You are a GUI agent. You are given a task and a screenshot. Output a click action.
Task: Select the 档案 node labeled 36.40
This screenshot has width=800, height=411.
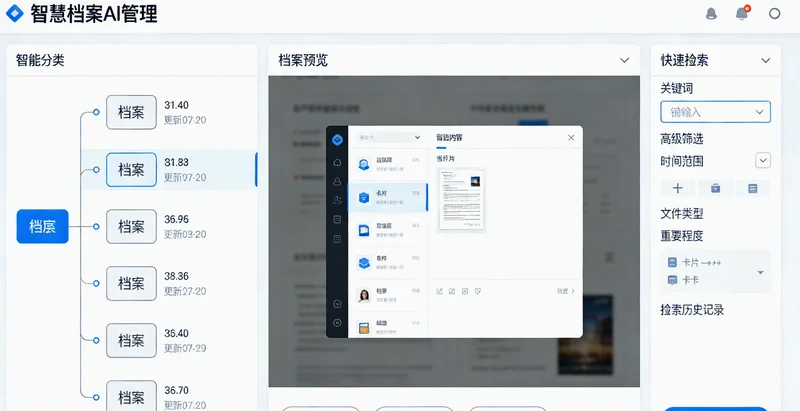click(x=131, y=340)
